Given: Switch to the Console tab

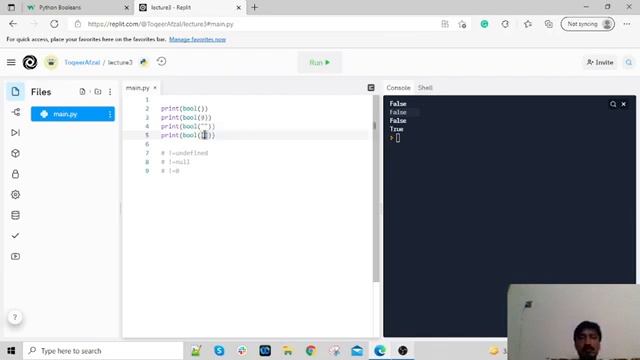Looking at the screenshot, I should [398, 88].
